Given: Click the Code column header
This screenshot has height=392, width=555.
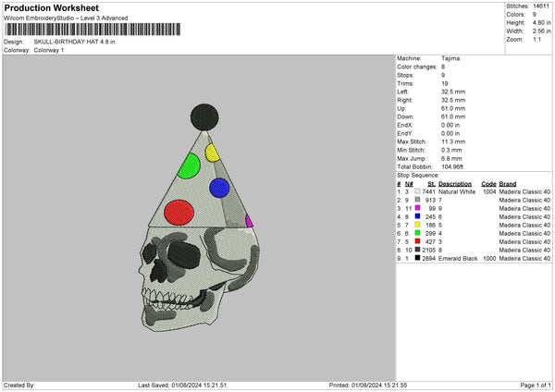Looking at the screenshot, I should coord(488,184).
